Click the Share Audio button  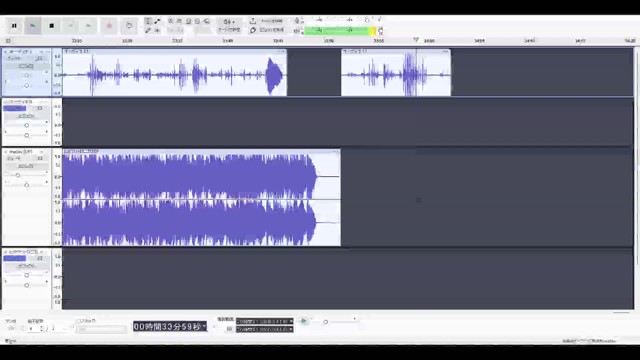[266, 21]
